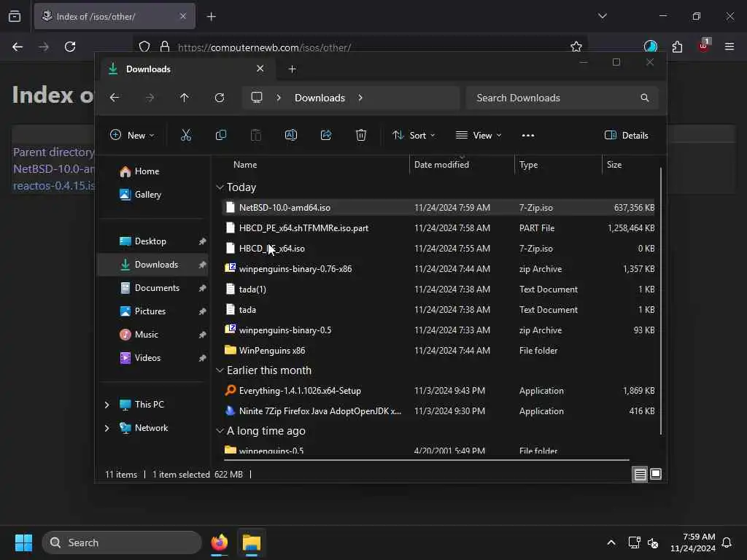Open the New dropdown menu
The image size is (747, 560).
pyautogui.click(x=132, y=135)
